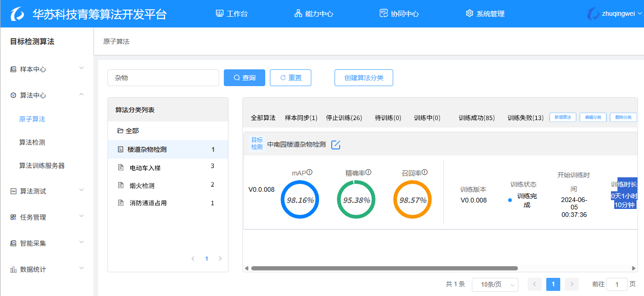Click the 算法中心 cube icon

pyautogui.click(x=13, y=95)
